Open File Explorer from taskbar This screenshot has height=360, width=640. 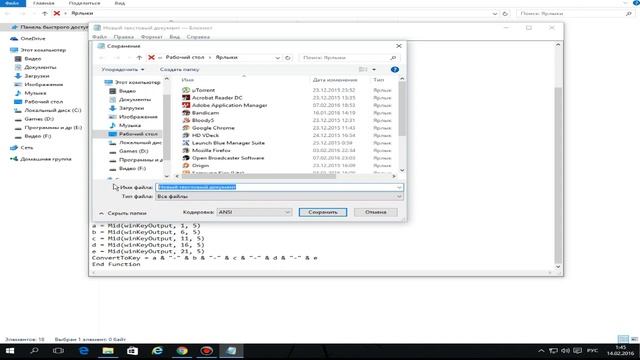pyautogui.click(x=108, y=351)
